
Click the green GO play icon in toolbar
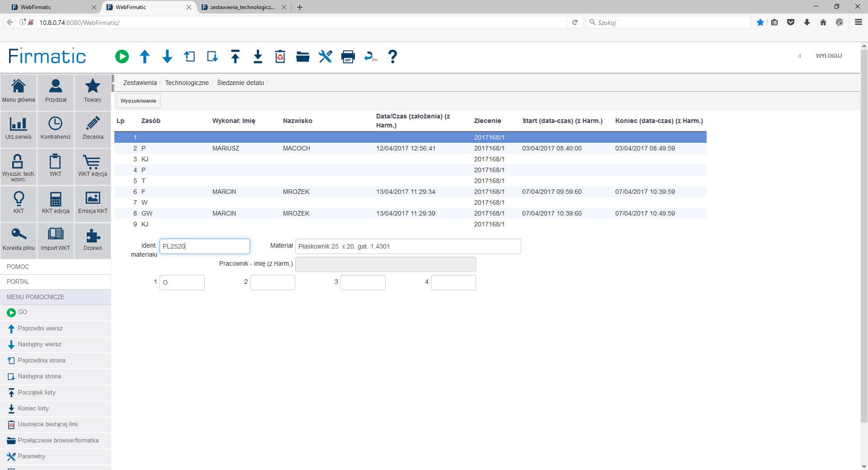[122, 56]
